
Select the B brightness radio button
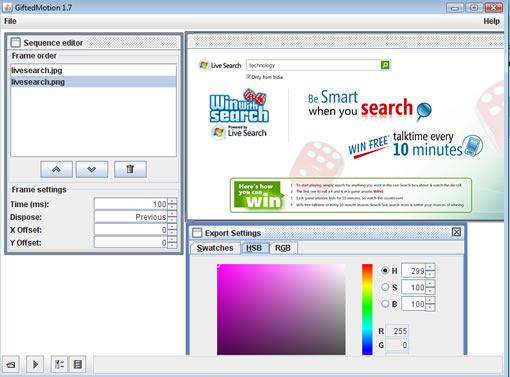[385, 304]
